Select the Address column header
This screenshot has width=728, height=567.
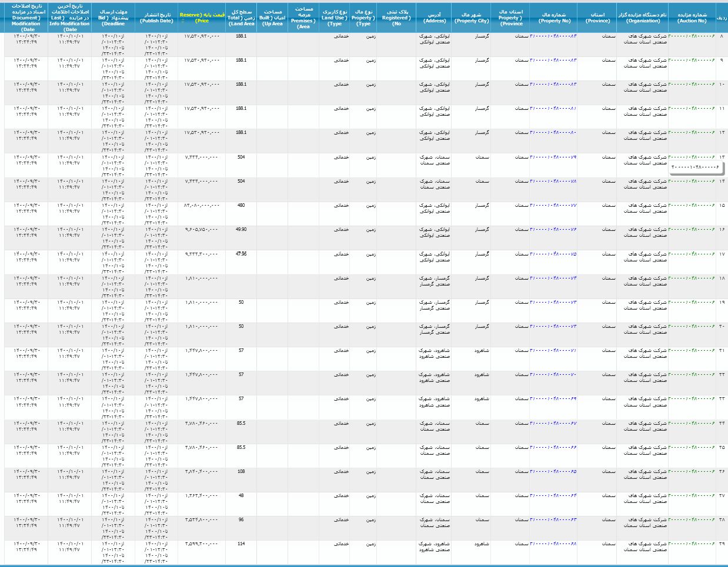pyautogui.click(x=435, y=18)
